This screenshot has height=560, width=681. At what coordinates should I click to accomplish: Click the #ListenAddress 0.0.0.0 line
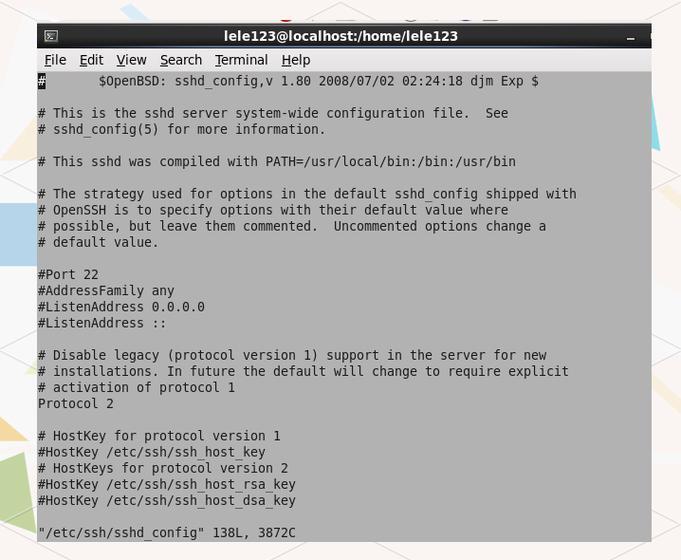coord(121,307)
